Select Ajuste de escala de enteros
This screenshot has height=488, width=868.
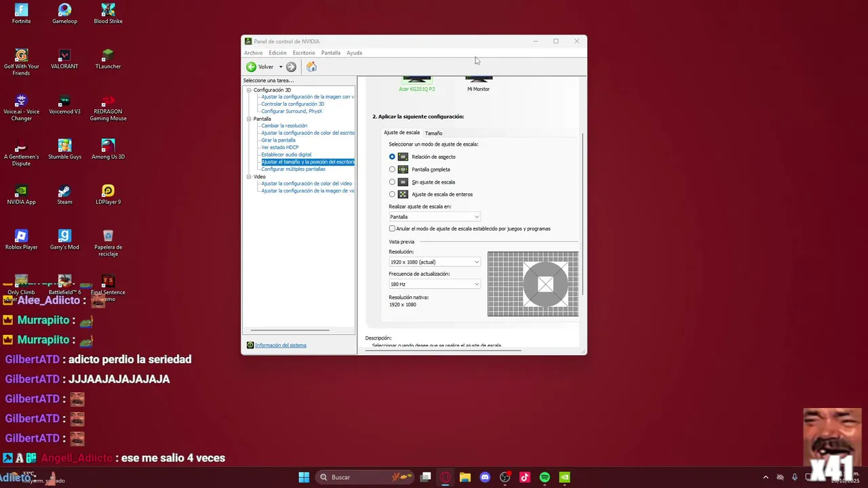pos(392,194)
